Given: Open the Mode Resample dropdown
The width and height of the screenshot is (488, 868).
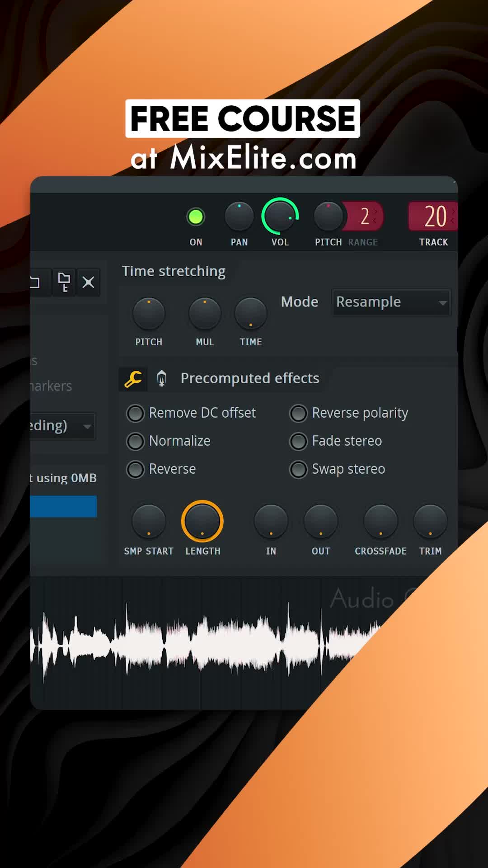Looking at the screenshot, I should pos(391,302).
